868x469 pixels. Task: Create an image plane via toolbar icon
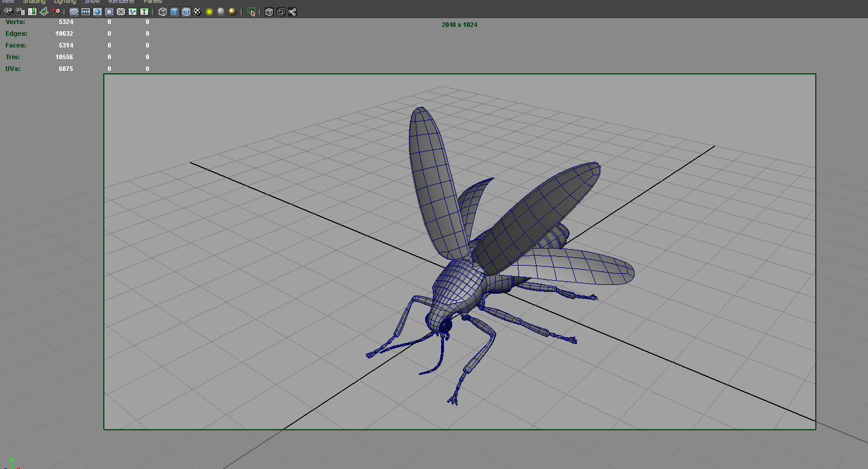(43, 11)
